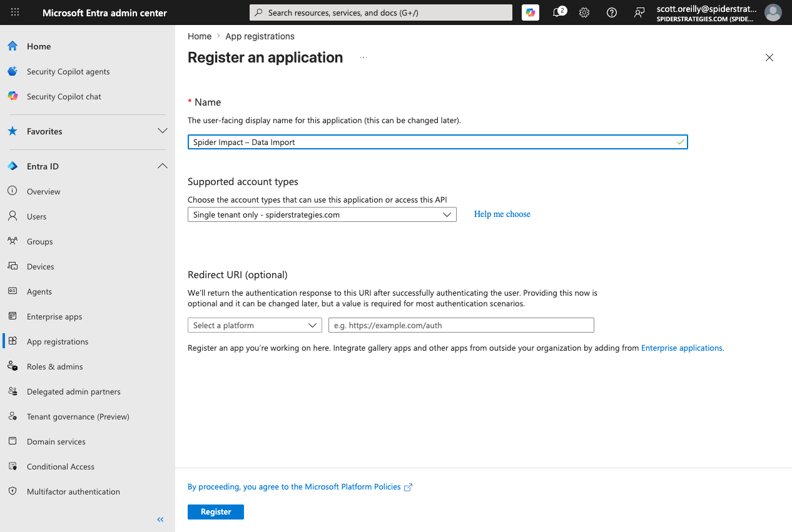This screenshot has height=532, width=792.
Task: Go to App registrations breadcrumb link
Action: point(260,36)
